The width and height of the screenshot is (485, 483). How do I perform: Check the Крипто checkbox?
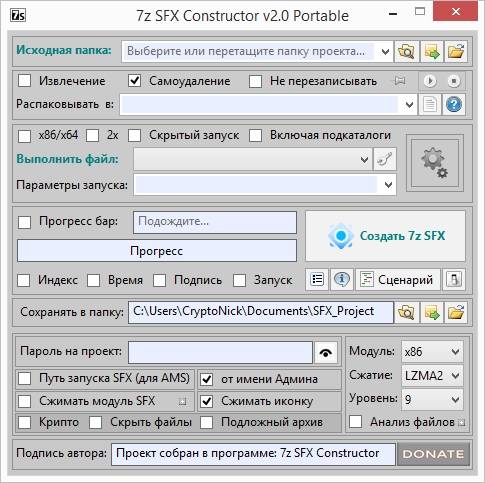pos(25,422)
